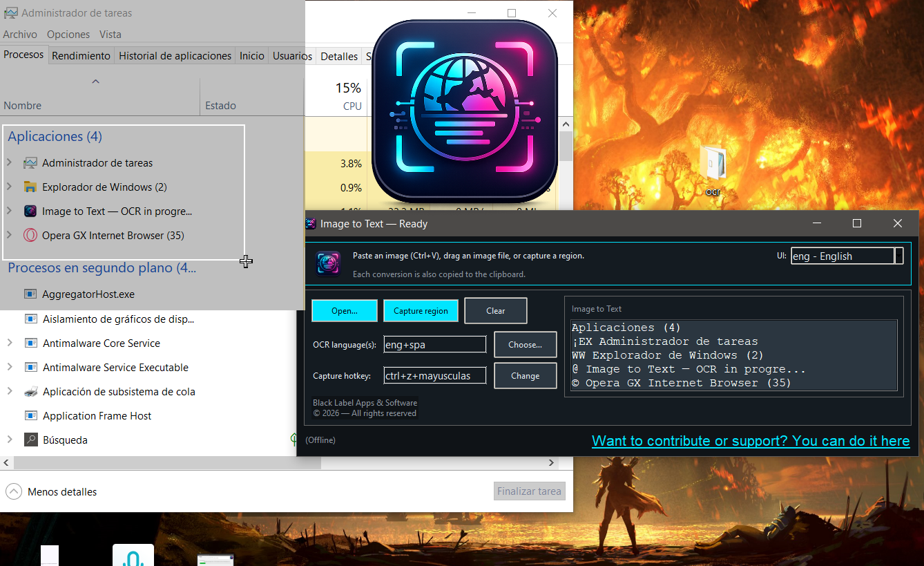The image size is (924, 566).
Task: Click the Application Frame Host process icon
Action: (30, 416)
